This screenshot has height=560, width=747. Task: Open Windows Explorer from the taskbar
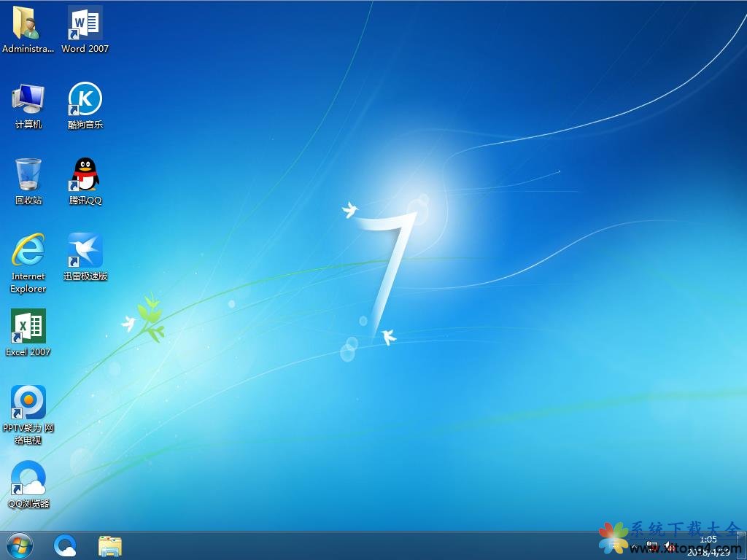[x=110, y=545]
